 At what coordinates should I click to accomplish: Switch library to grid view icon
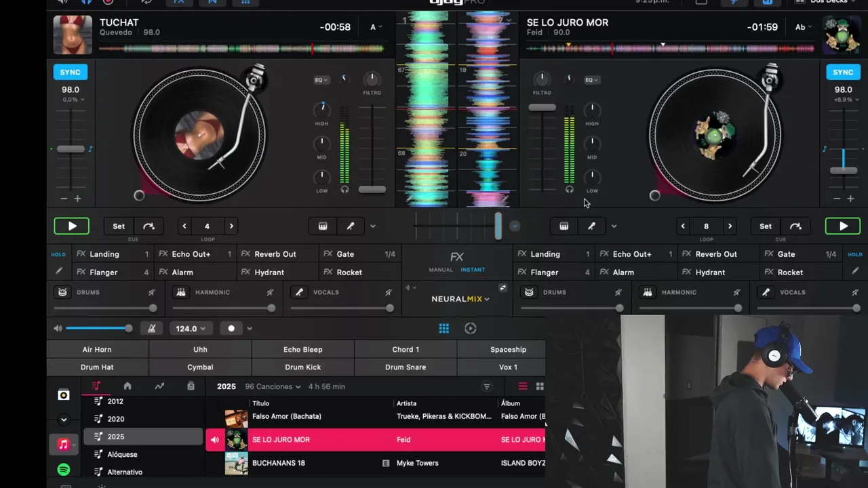click(x=540, y=386)
